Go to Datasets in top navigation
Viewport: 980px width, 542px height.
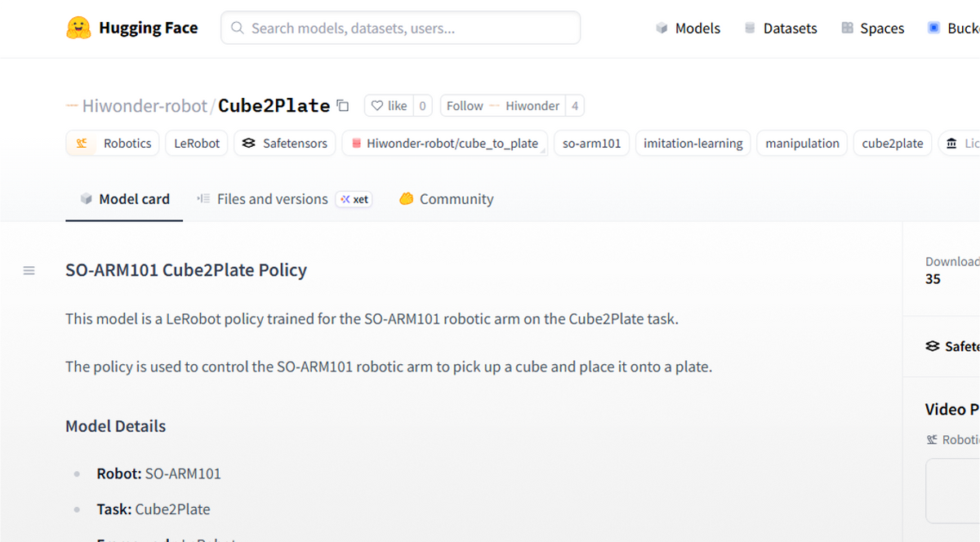(x=780, y=28)
